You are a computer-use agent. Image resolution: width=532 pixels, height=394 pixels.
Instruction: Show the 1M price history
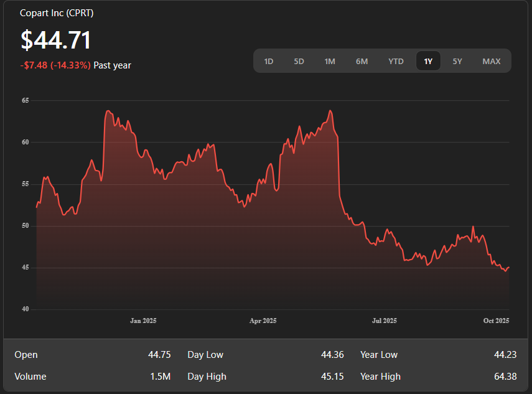(330, 61)
